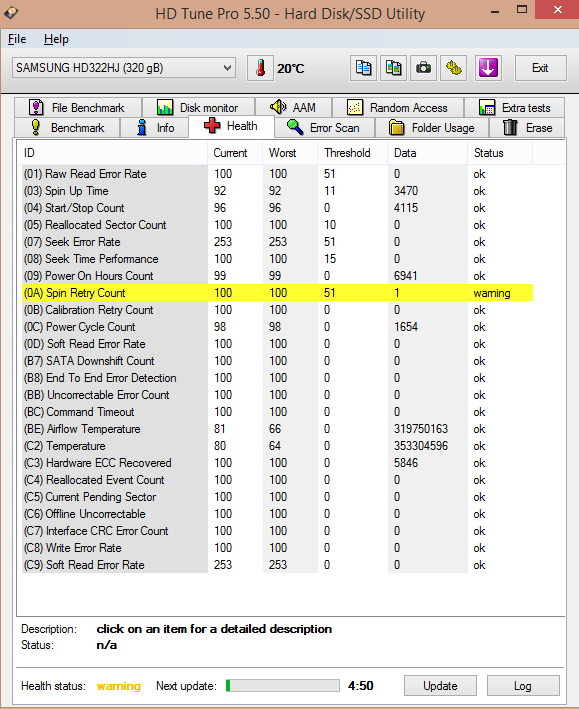Open the Disk monitor tab
This screenshot has height=709, width=579.
click(199, 108)
